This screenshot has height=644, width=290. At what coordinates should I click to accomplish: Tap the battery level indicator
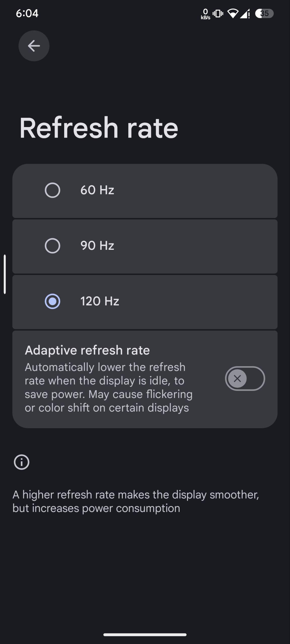(264, 13)
